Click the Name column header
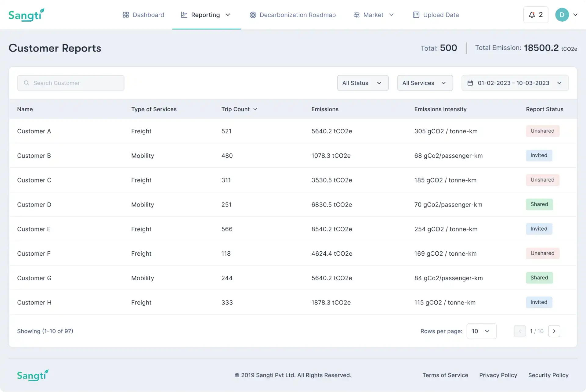Viewport: 586px width, 392px height. [x=25, y=109]
